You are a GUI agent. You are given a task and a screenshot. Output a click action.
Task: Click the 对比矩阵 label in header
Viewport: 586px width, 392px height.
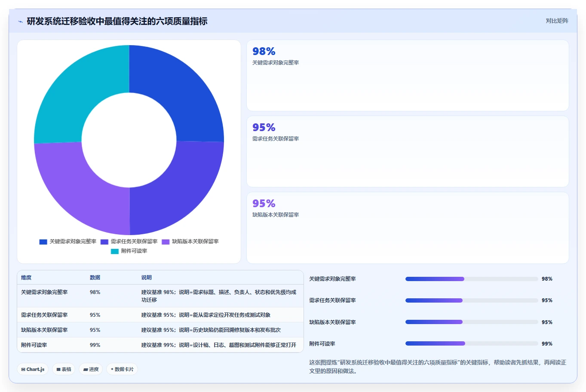point(557,21)
